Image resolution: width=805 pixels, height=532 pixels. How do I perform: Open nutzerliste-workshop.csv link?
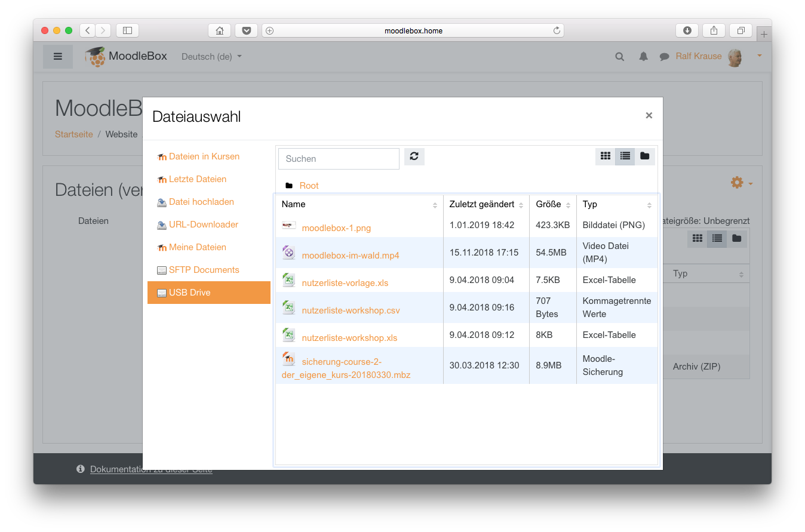click(351, 310)
